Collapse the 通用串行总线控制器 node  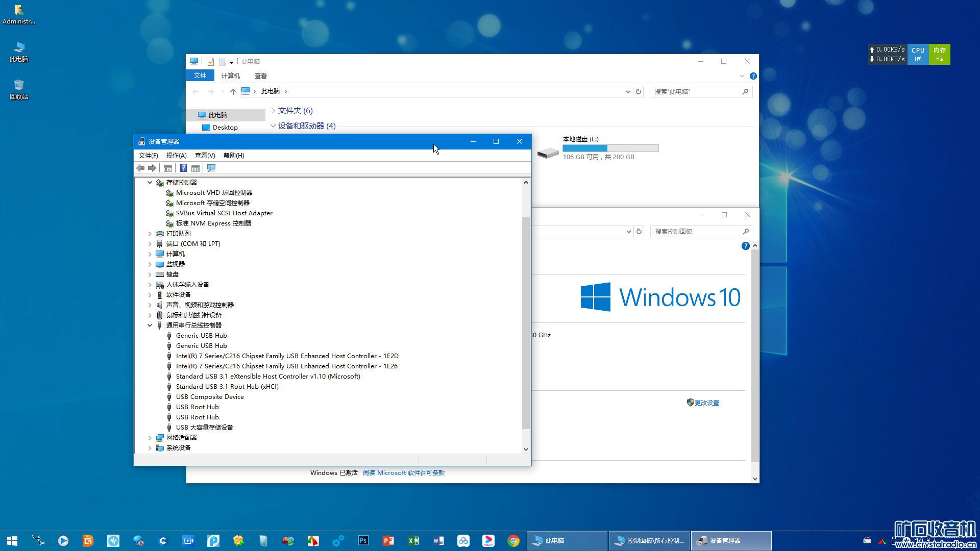pos(150,325)
